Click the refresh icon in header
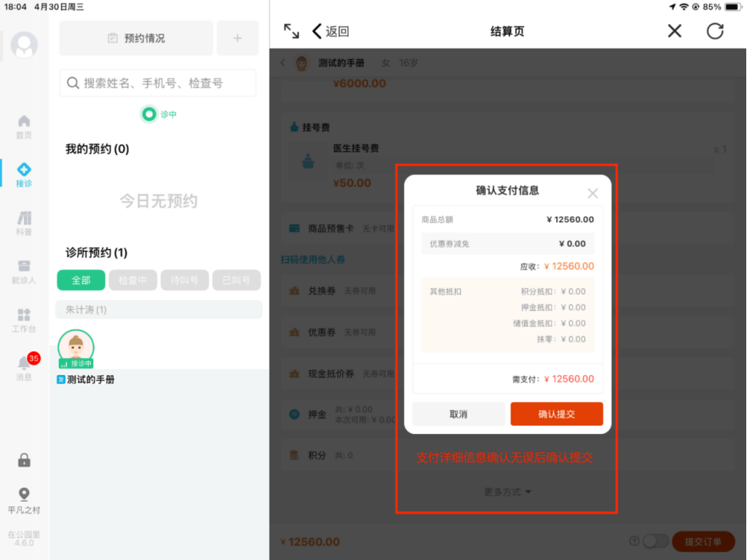This screenshot has width=747, height=560. (x=715, y=31)
